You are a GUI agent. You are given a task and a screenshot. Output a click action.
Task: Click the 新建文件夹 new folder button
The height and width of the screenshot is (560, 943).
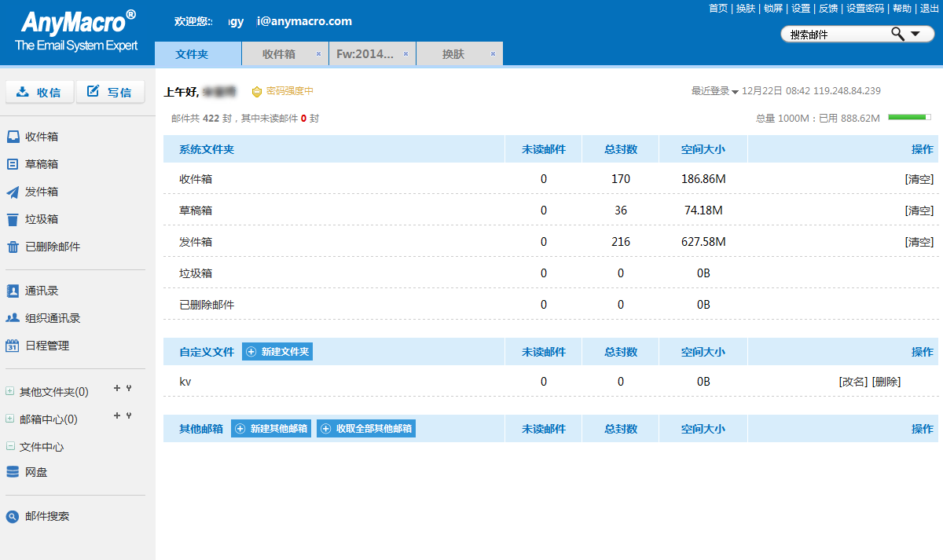(x=277, y=352)
